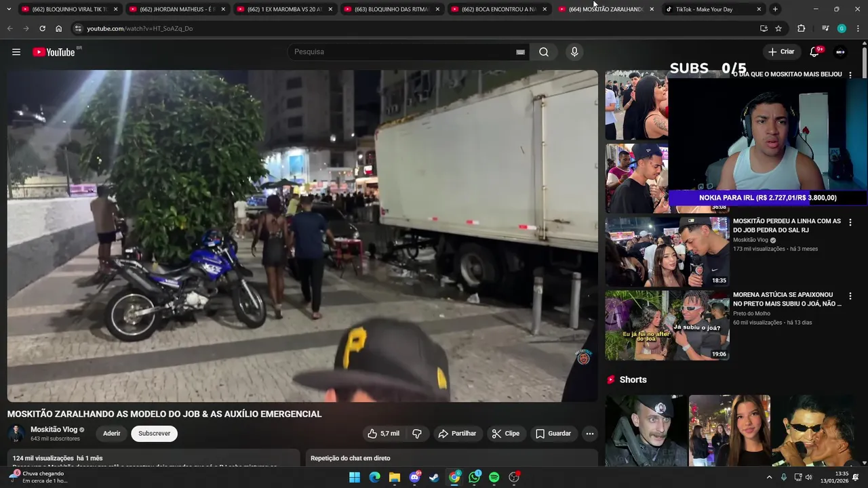This screenshot has width=868, height=488.
Task: Click the Subscrever button
Action: 155,434
